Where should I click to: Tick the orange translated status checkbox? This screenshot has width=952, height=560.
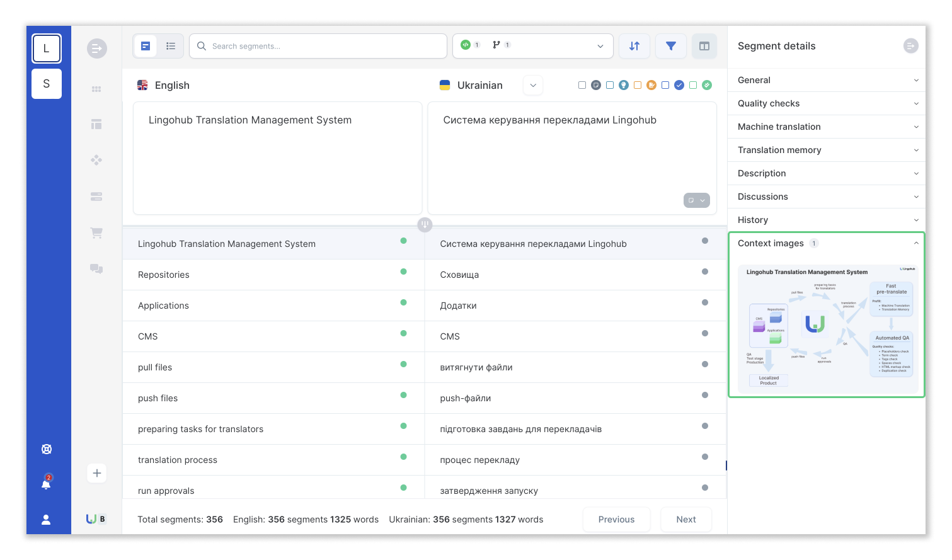(638, 85)
